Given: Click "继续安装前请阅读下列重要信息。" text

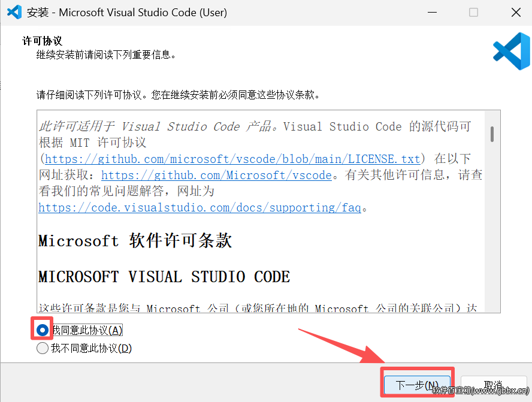Looking at the screenshot, I should pyautogui.click(x=106, y=55).
